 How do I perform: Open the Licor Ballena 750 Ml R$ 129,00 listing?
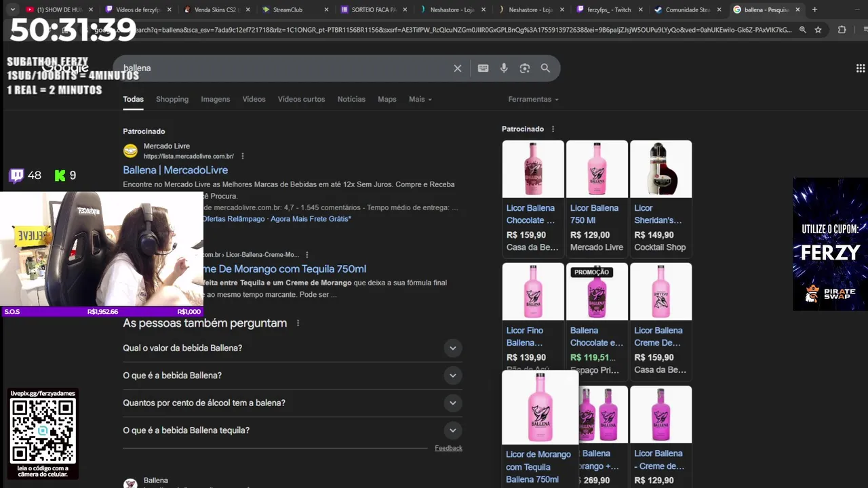597,199
